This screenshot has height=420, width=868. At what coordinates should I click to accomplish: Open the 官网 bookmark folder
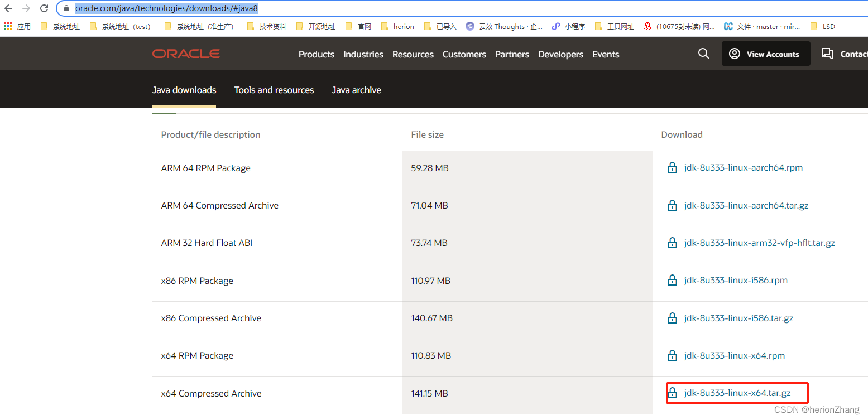(x=358, y=26)
